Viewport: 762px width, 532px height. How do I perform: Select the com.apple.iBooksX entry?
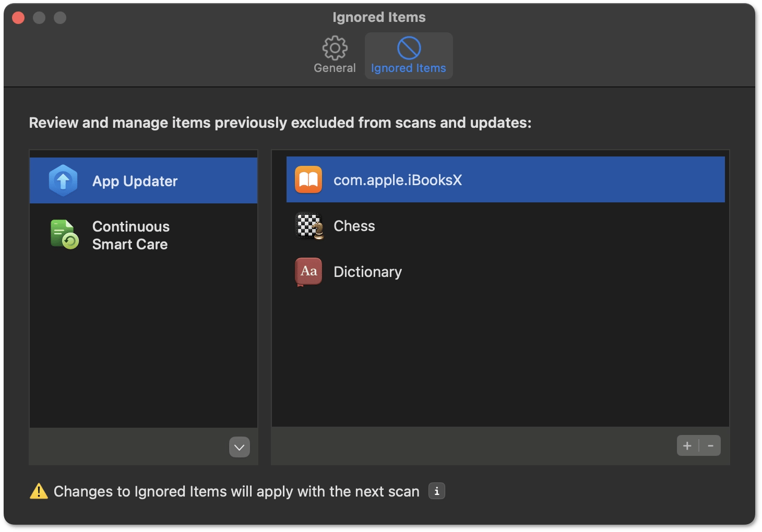[x=505, y=179]
